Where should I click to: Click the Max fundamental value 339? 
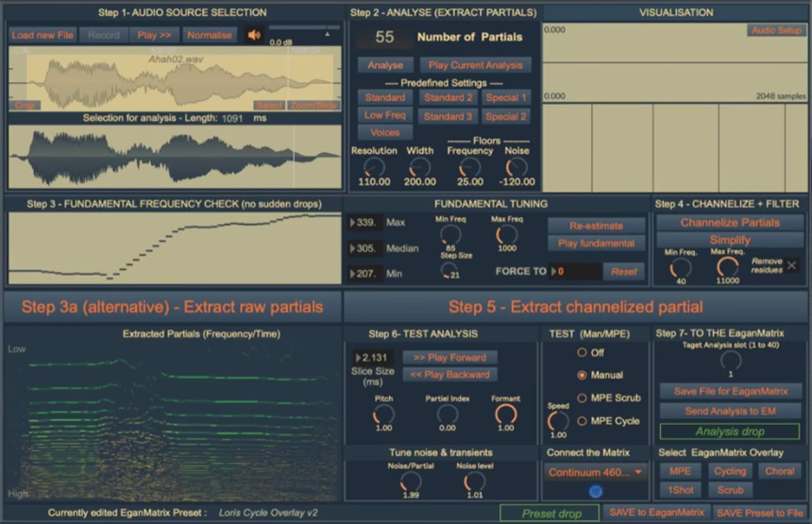[365, 222]
